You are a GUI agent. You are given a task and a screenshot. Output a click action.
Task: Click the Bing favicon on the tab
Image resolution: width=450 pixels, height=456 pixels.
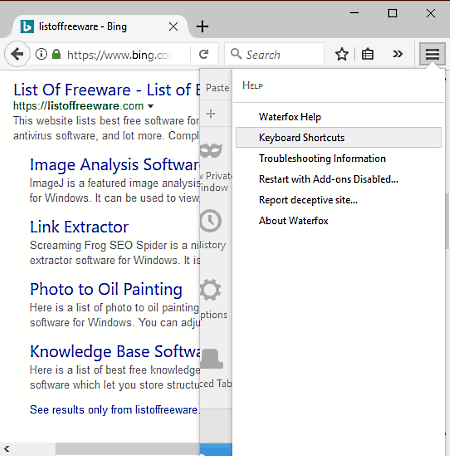27,27
